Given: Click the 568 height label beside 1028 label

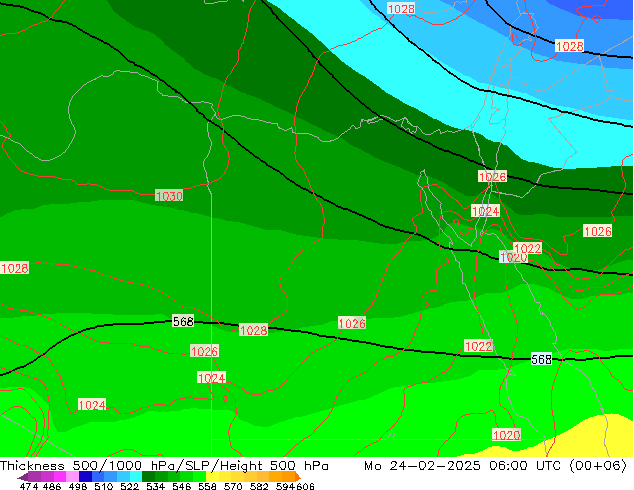Looking at the screenshot, I should 183,321.
